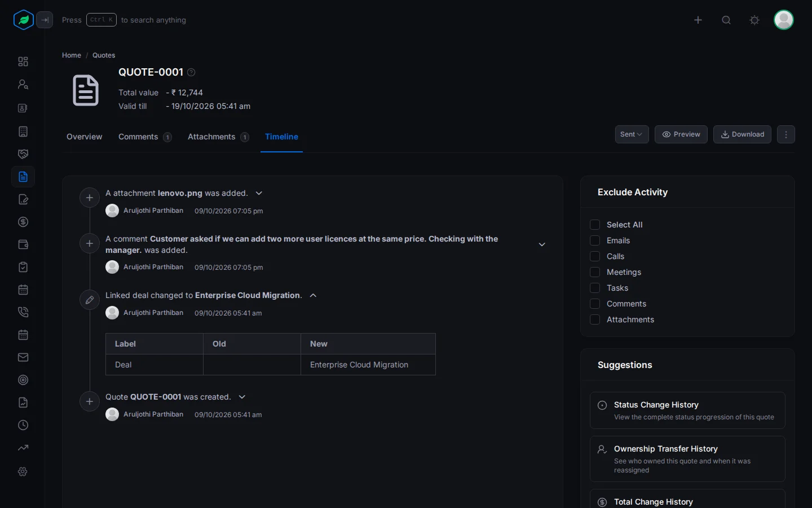
Task: Expand the lenovo.png attachment entry chevron
Action: coord(259,193)
